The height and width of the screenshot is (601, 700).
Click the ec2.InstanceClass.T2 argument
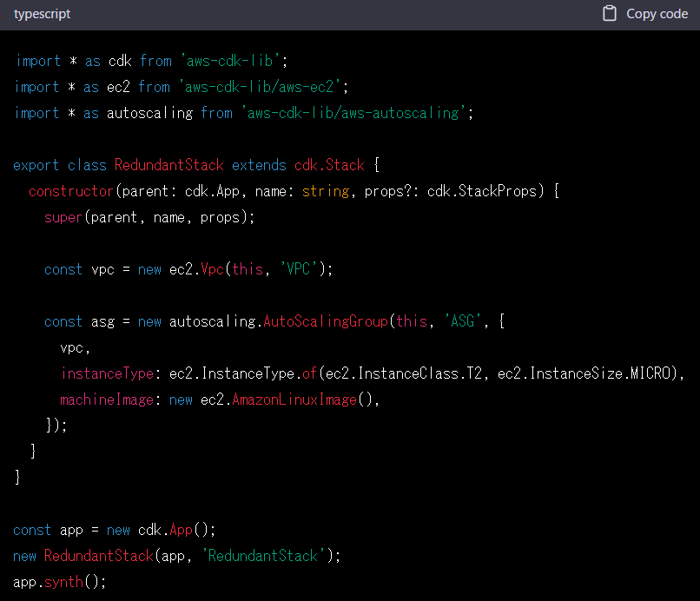(404, 373)
